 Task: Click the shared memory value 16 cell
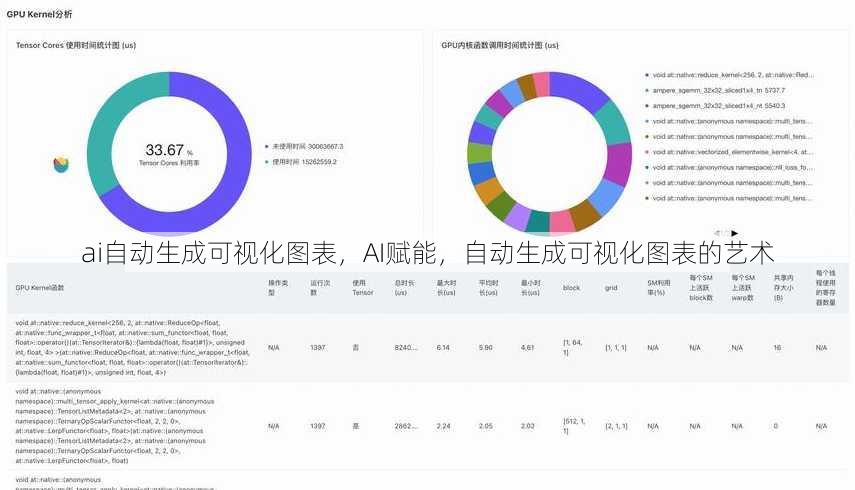(x=777, y=348)
